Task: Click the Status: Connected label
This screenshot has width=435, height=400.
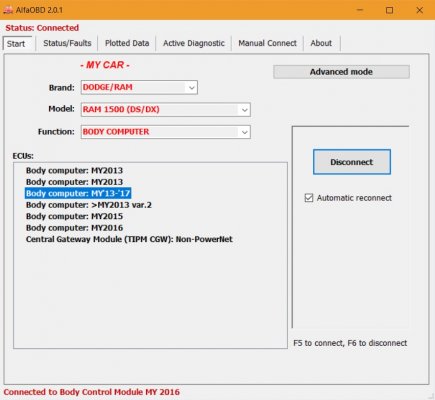Action: click(x=42, y=28)
